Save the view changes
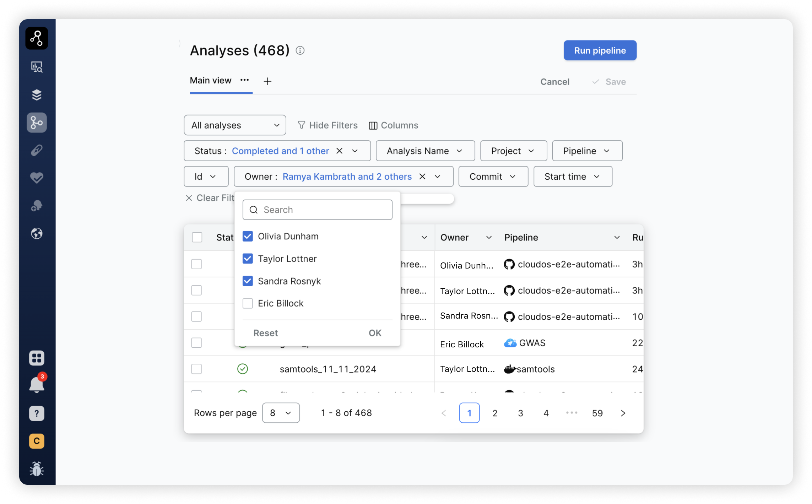The width and height of the screenshot is (812, 504). point(609,82)
